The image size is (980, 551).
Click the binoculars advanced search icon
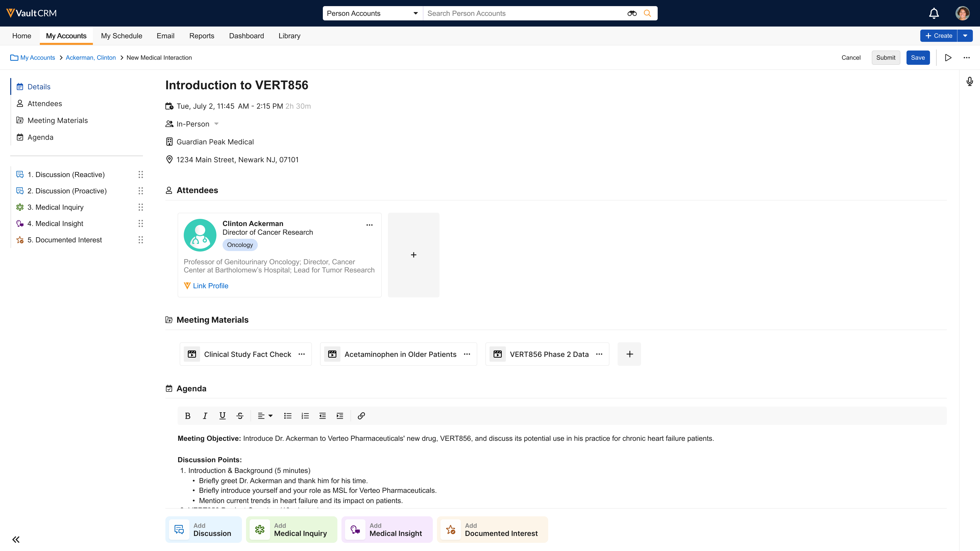[632, 13]
